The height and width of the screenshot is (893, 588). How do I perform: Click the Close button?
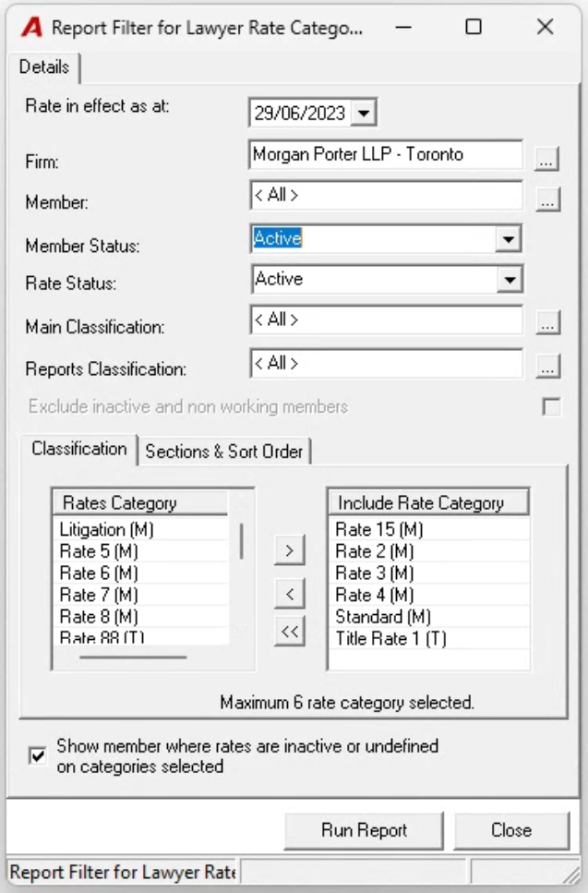click(x=511, y=830)
